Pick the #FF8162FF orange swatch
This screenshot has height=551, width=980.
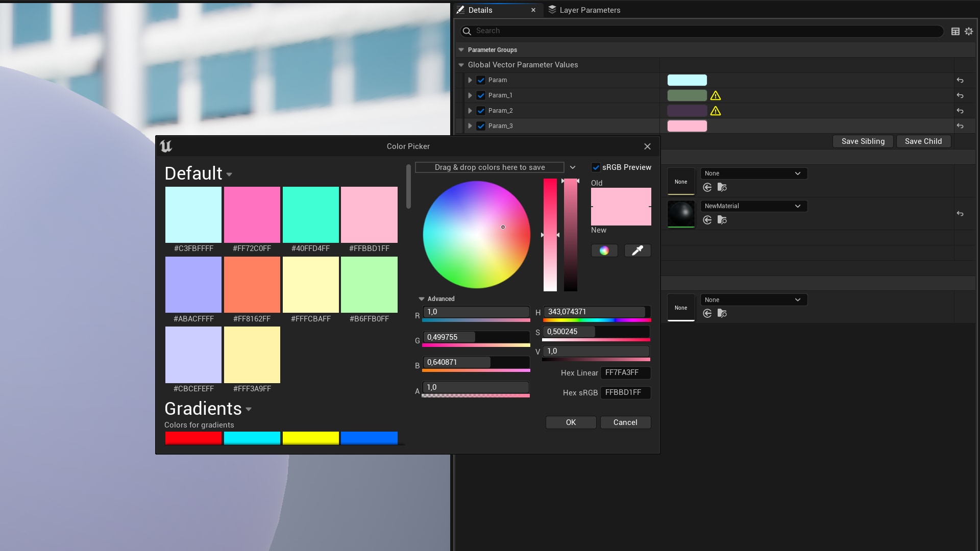pos(252,285)
